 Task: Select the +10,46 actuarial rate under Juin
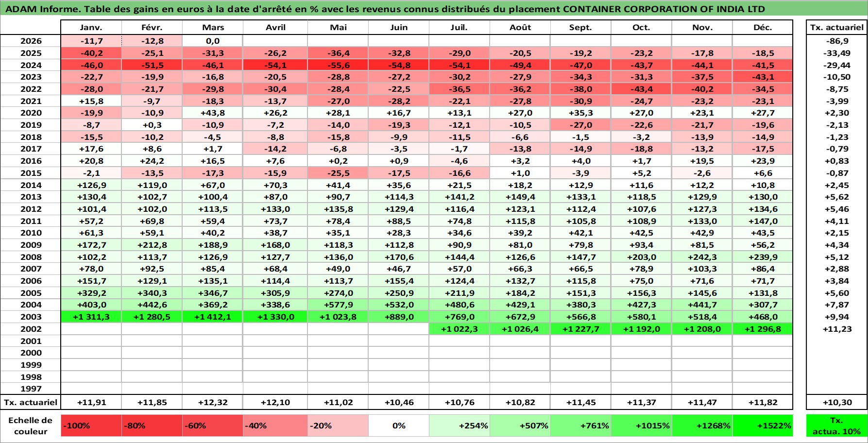[x=399, y=402]
